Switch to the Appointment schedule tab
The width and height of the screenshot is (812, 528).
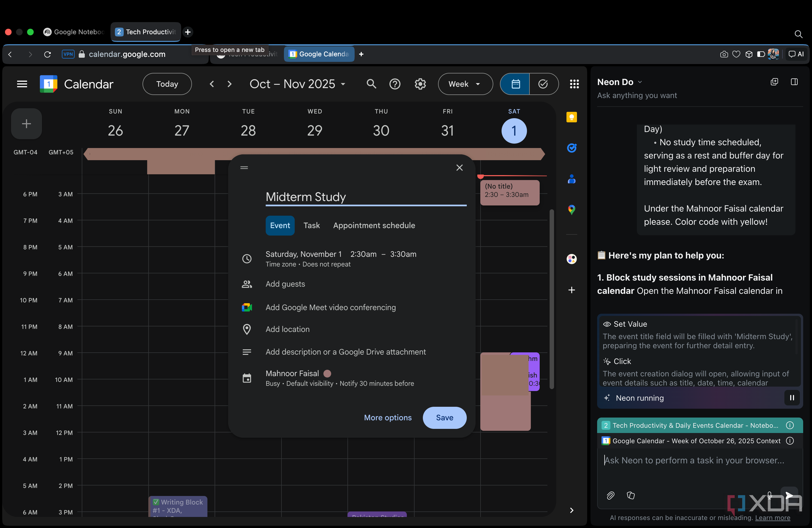(x=374, y=225)
